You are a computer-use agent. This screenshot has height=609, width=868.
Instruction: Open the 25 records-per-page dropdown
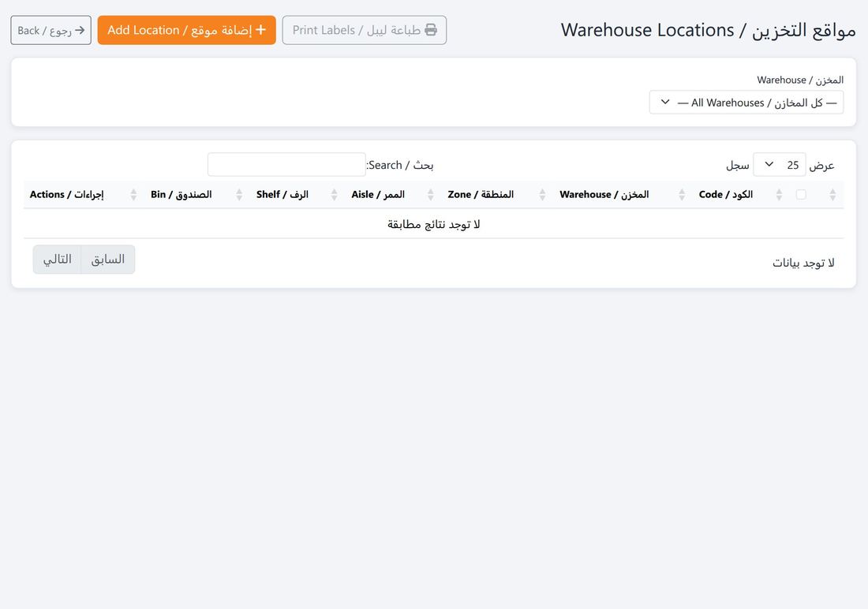[780, 165]
